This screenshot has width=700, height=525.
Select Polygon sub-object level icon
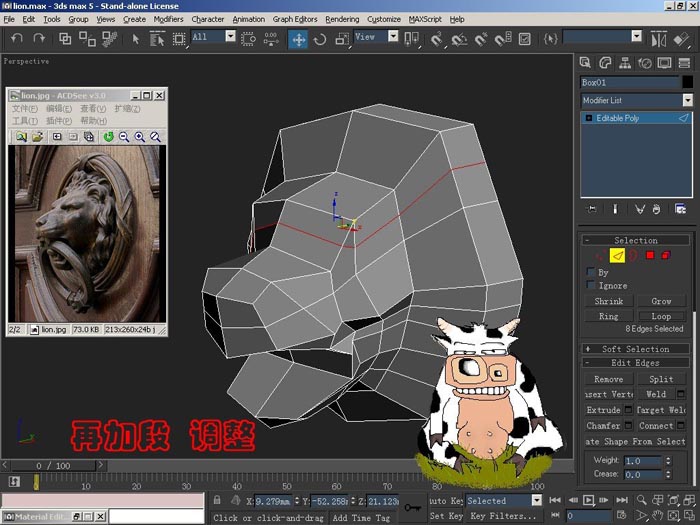(650, 255)
